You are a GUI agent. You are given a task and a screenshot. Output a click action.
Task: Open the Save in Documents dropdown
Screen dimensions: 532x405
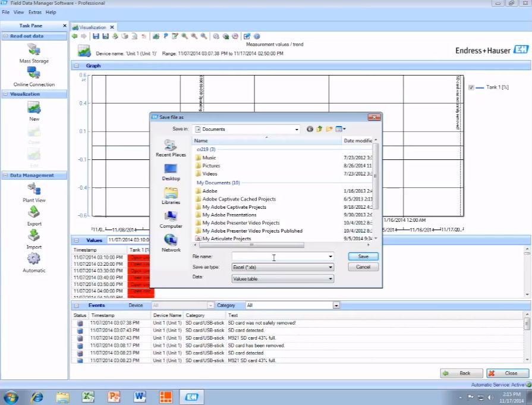297,129
